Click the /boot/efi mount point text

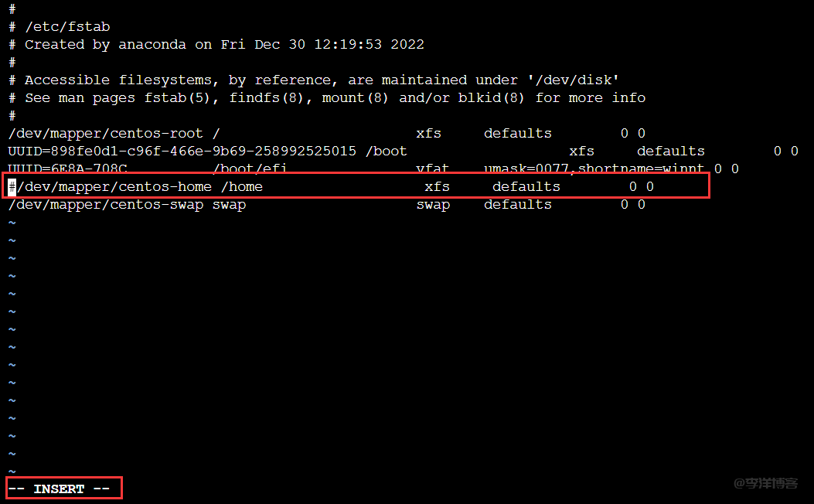point(250,169)
